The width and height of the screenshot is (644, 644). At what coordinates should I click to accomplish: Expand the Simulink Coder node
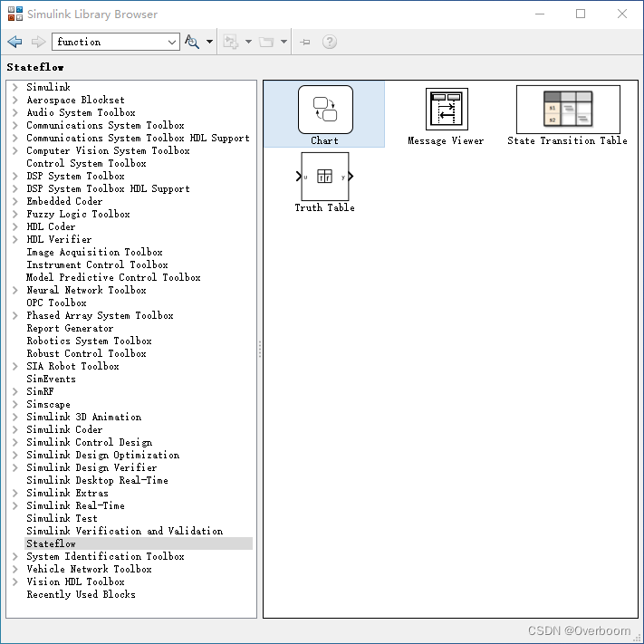15,429
